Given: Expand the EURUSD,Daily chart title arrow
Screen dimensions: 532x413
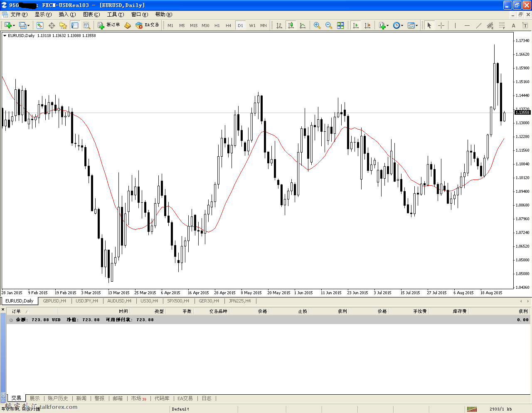Looking at the screenshot, I should [5, 36].
